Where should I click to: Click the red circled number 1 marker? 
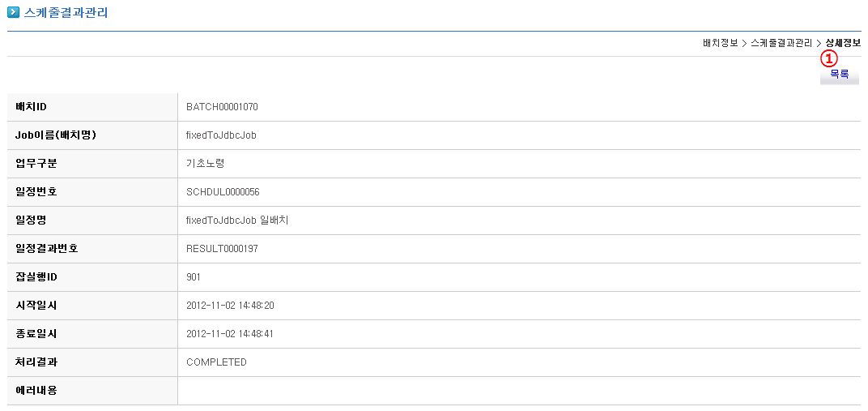(x=828, y=58)
